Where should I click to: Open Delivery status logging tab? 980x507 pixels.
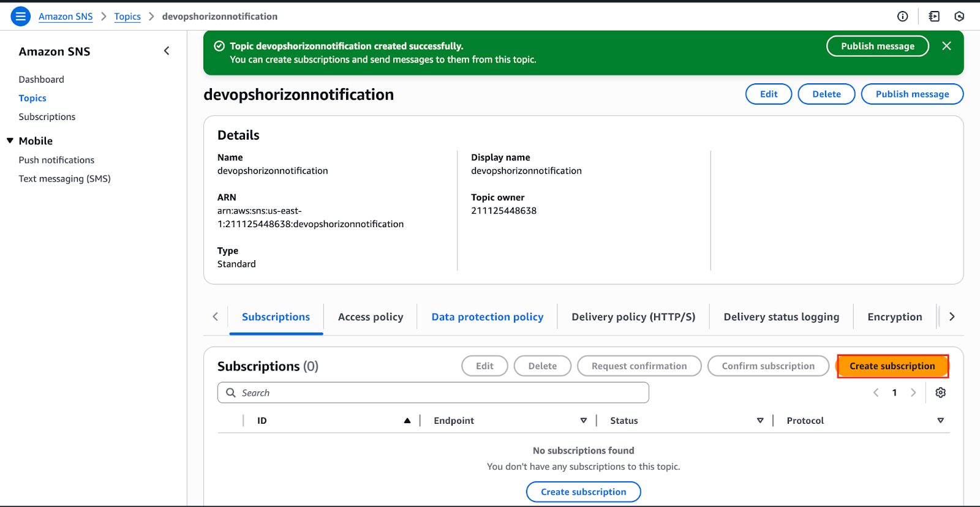point(782,317)
